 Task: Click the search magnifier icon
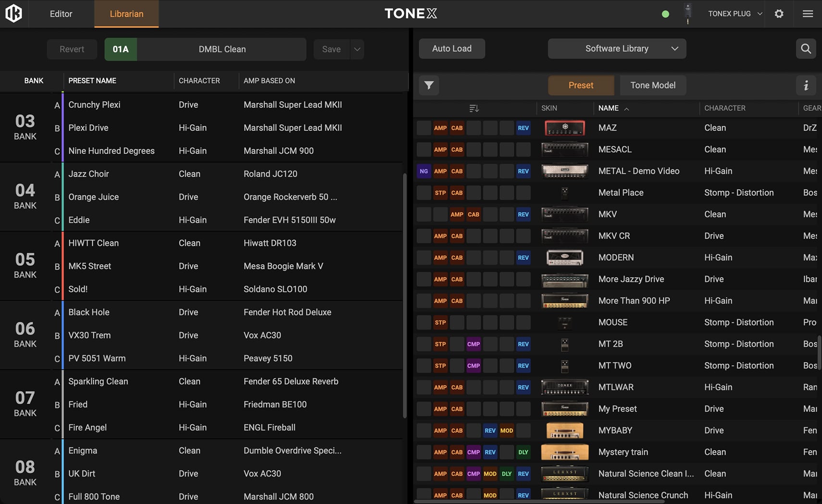click(806, 49)
